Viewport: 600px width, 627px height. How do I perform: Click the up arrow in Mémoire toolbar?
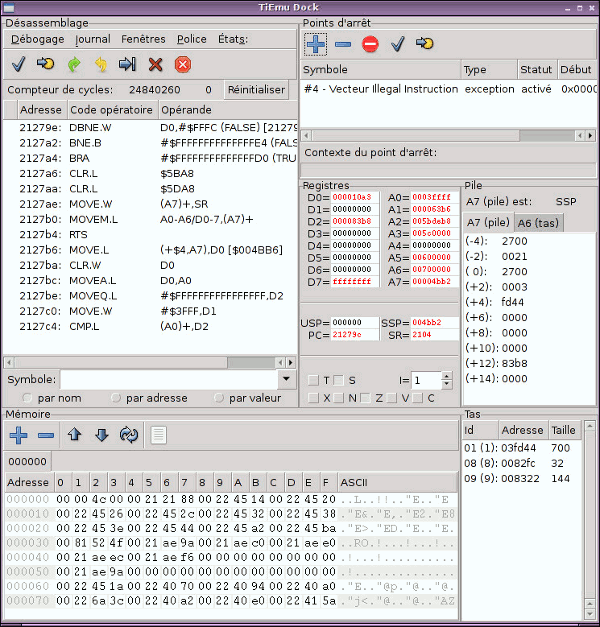pos(74,435)
